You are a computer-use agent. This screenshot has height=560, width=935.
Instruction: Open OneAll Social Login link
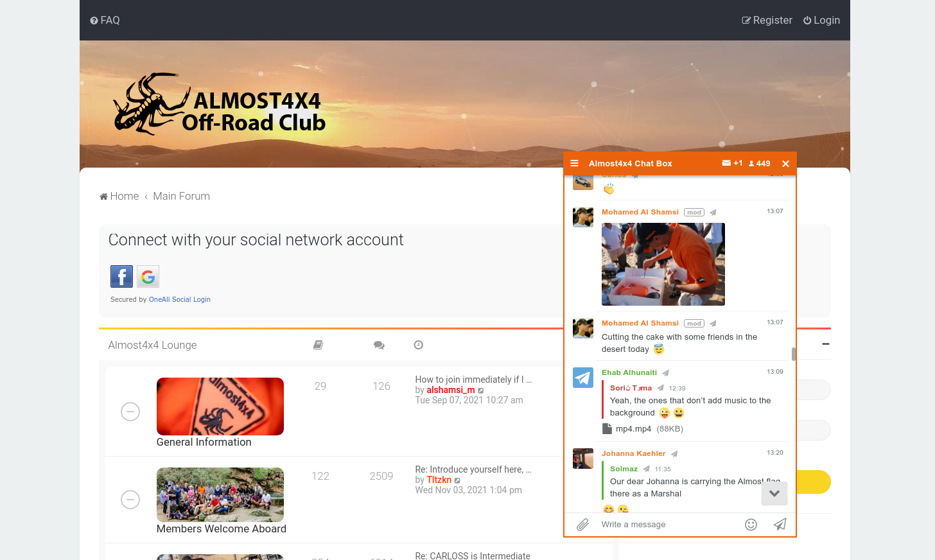[180, 299]
